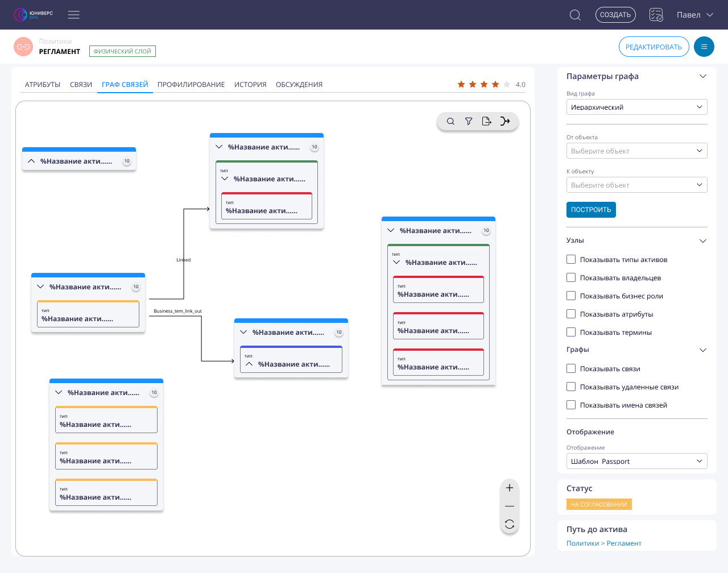Click the 'Построить' button
The height and width of the screenshot is (573, 728).
[591, 210]
